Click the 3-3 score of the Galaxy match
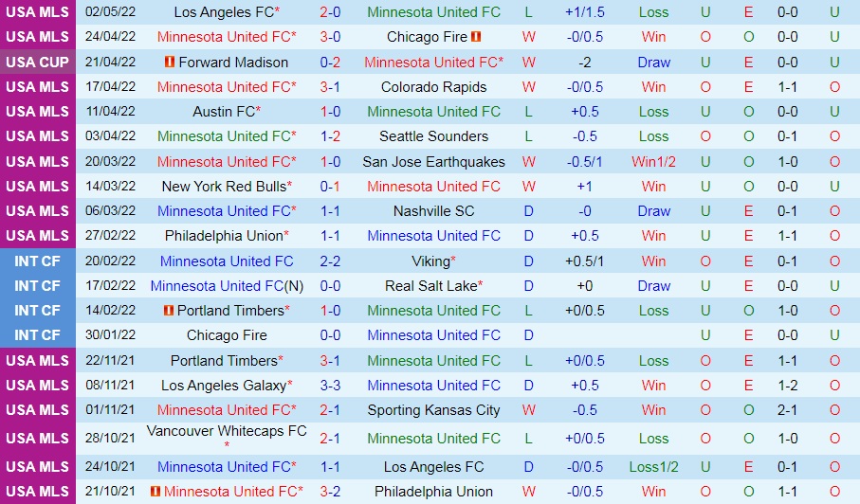Screen dimensions: 860x504 tap(330, 385)
